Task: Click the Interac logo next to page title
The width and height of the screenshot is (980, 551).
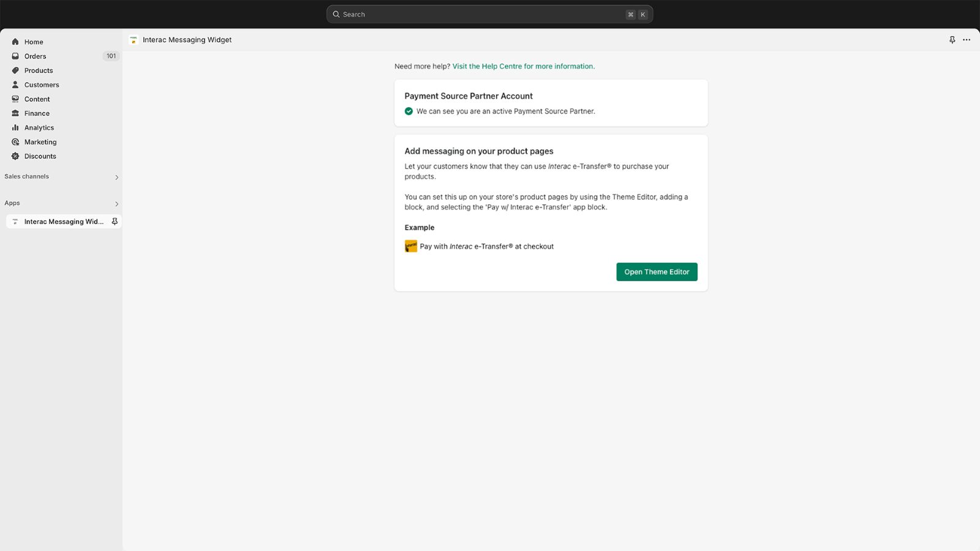Action: click(133, 40)
